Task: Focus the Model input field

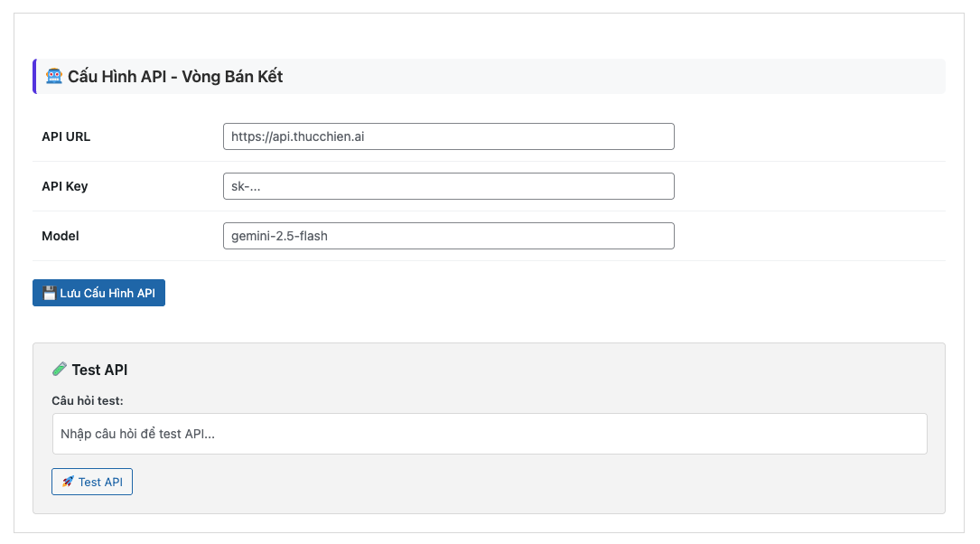Action: (x=448, y=236)
